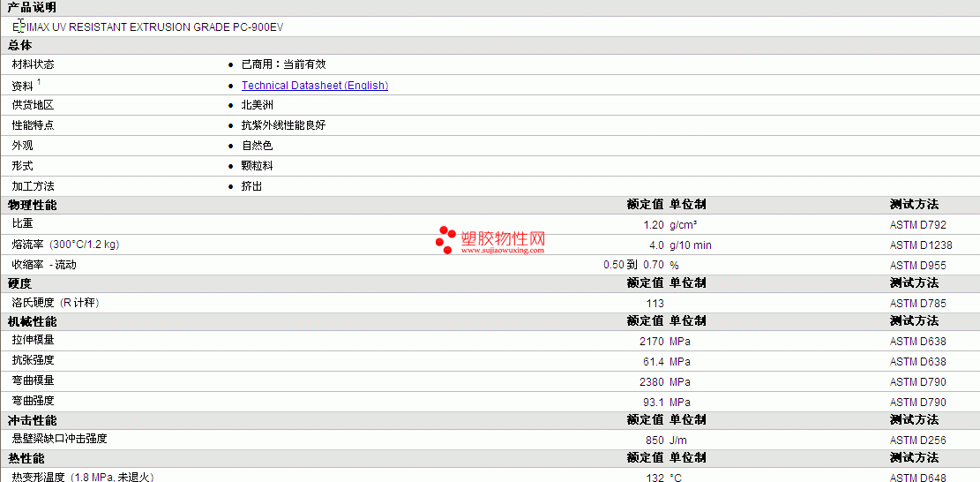The height and width of the screenshot is (482, 980).
Task: Click the 形式 row label
Action: point(23,166)
